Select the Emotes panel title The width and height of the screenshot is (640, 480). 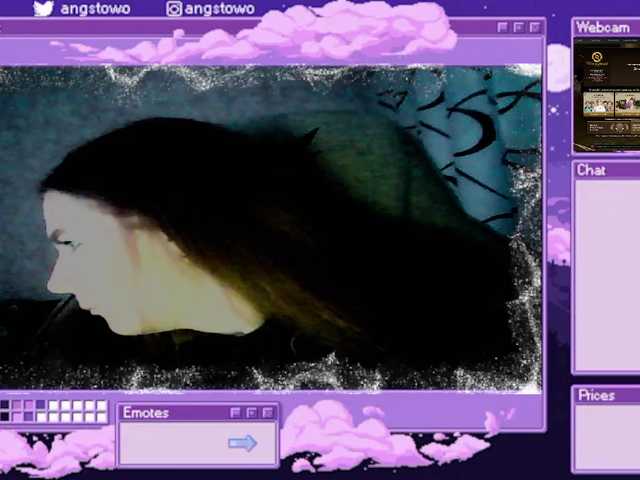(x=146, y=413)
